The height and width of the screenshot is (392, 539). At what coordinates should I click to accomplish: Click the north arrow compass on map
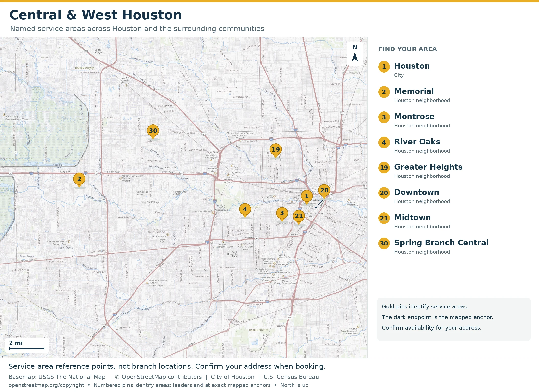click(355, 53)
